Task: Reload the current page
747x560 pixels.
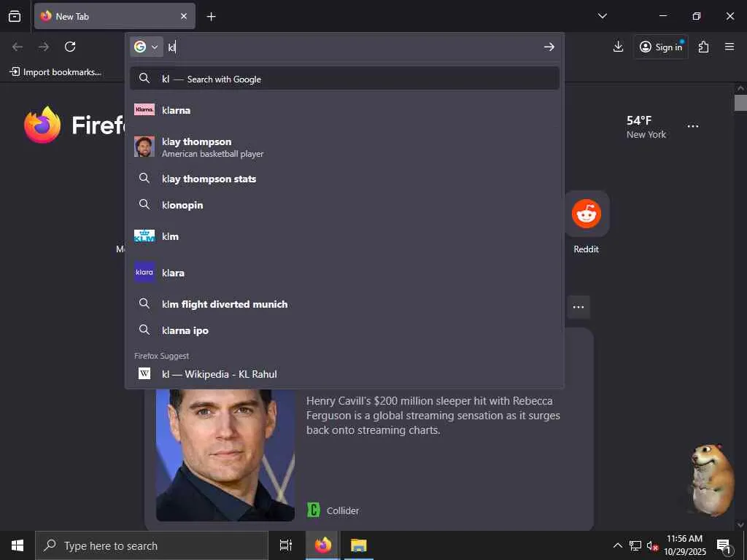Action: tap(70, 47)
